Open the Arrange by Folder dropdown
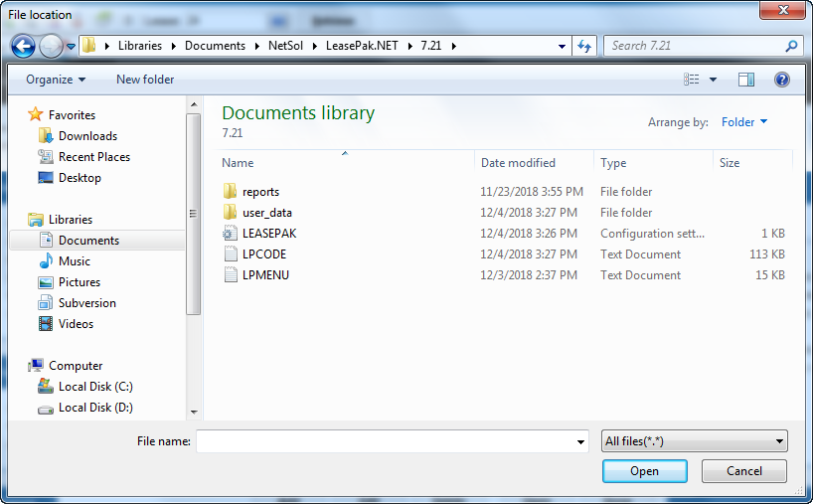Image resolution: width=813 pixels, height=504 pixels. pos(744,122)
